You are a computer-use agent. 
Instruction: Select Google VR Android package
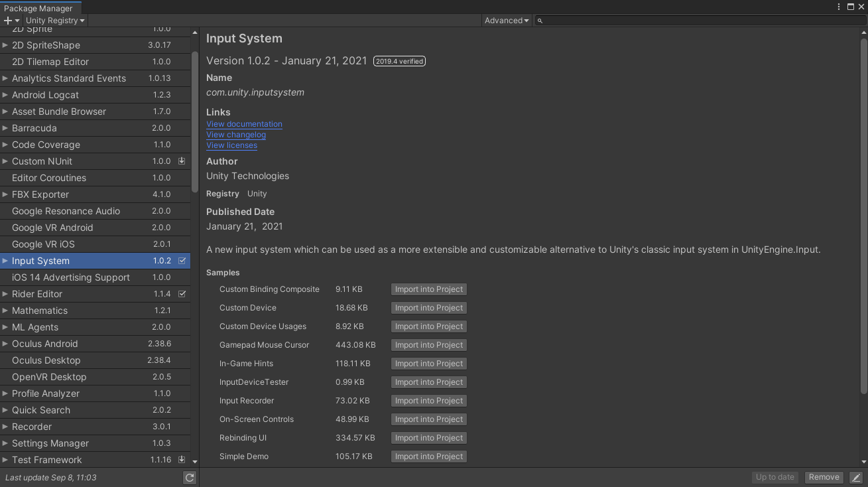tap(95, 228)
